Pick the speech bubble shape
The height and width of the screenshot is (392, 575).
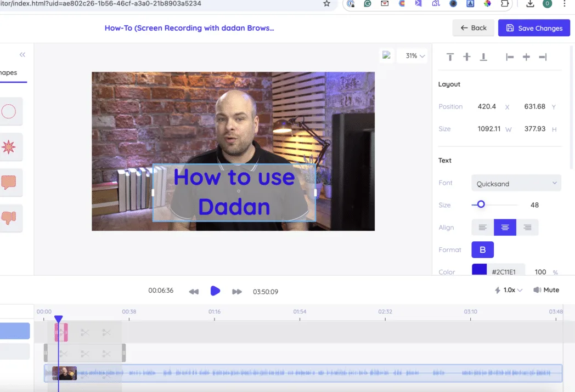pos(10,181)
